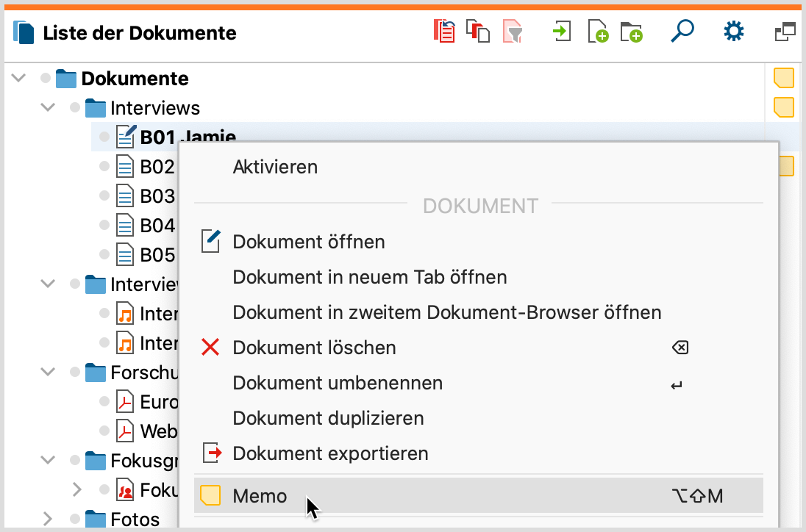Click the new document group folder icon
Viewport: 806px width, 532px height.
click(x=631, y=32)
